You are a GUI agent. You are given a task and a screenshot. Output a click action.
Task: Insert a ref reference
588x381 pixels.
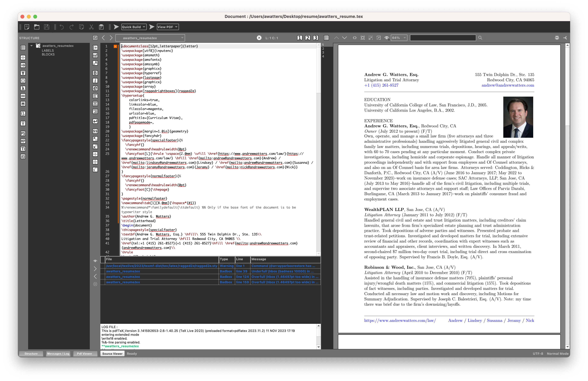click(x=95, y=55)
